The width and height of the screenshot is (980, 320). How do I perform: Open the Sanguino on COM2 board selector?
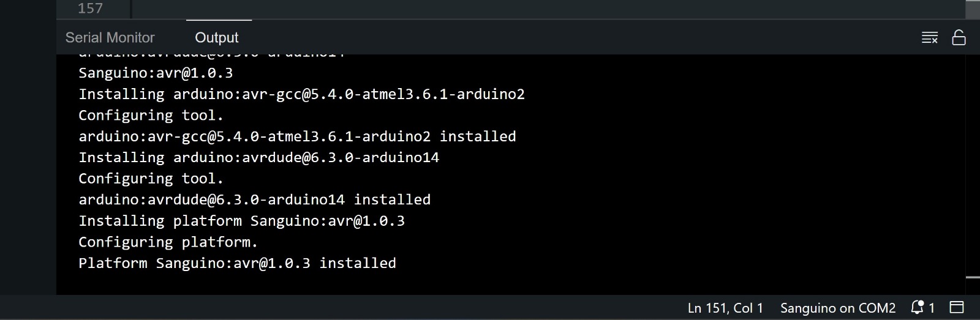837,308
